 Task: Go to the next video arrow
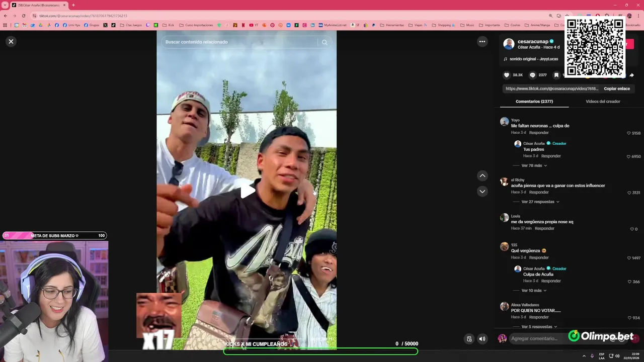tap(482, 191)
